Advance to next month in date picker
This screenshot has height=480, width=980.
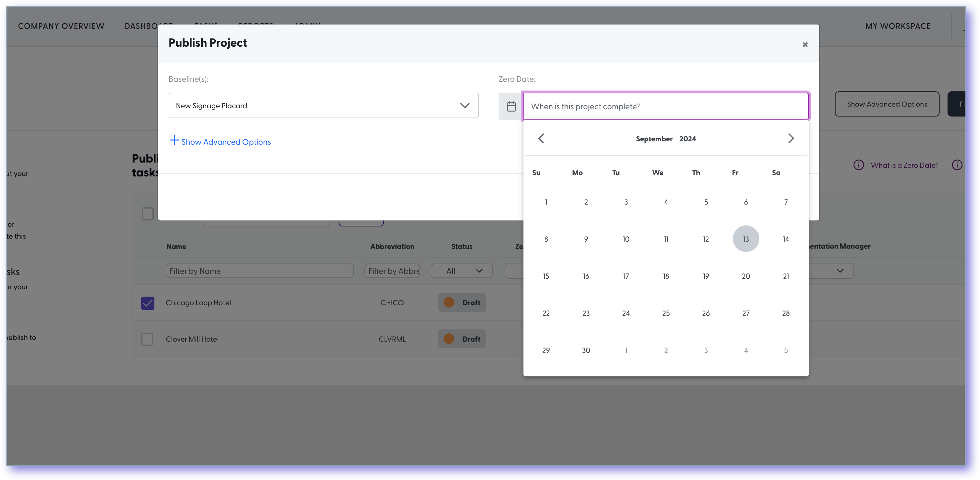click(791, 138)
